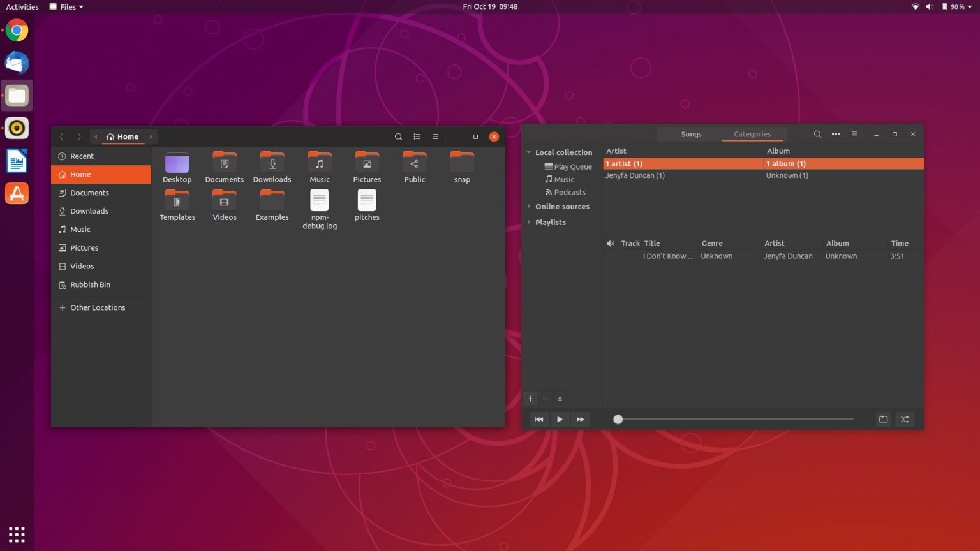Select Podcasts in Rhythmbox sidebar
This screenshot has width=980, height=551.
click(565, 192)
